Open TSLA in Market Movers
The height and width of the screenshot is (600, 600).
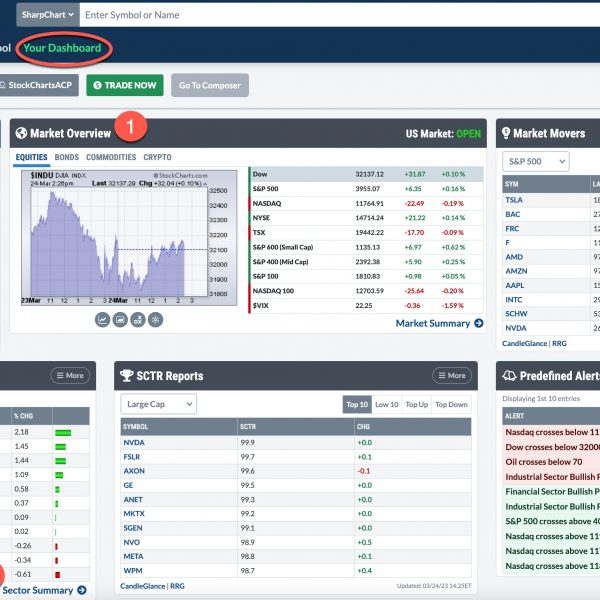[x=514, y=200]
